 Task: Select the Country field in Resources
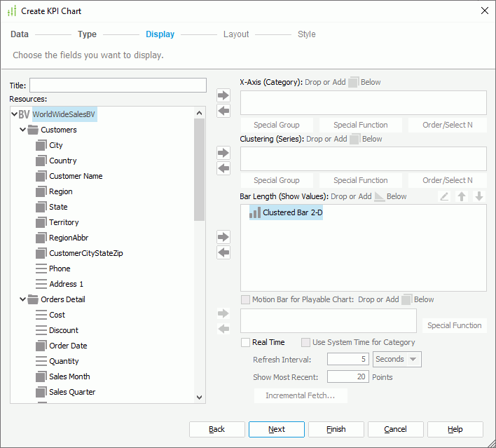click(x=62, y=161)
